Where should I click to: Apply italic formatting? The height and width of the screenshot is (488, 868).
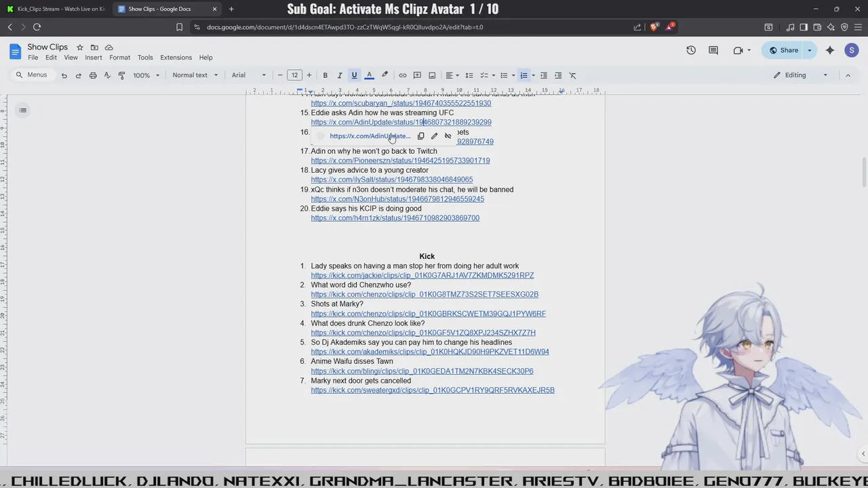(x=340, y=75)
